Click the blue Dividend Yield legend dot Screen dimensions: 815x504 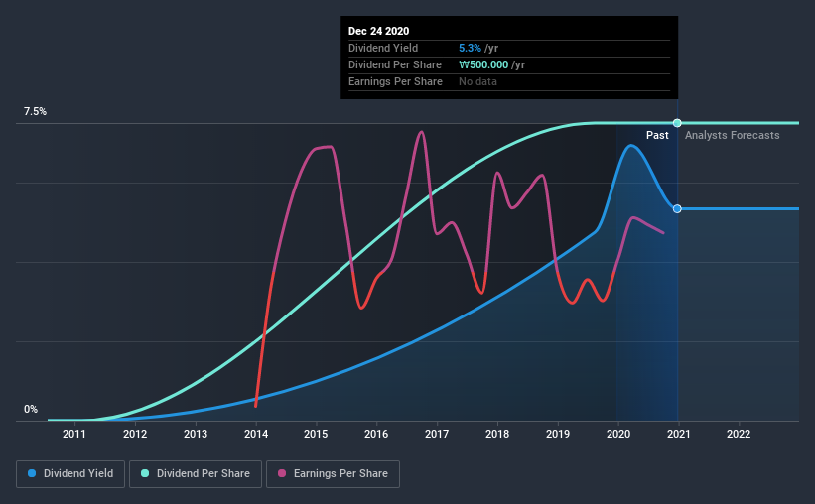tap(32, 473)
